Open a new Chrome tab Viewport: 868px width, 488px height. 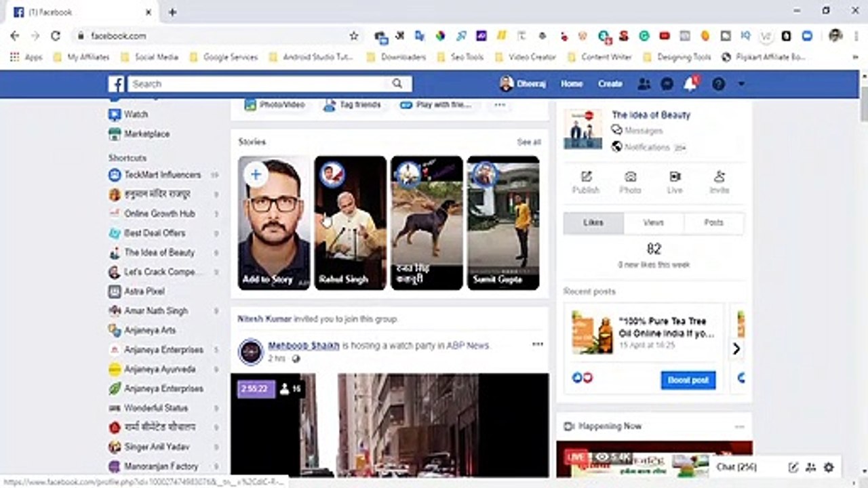click(172, 12)
